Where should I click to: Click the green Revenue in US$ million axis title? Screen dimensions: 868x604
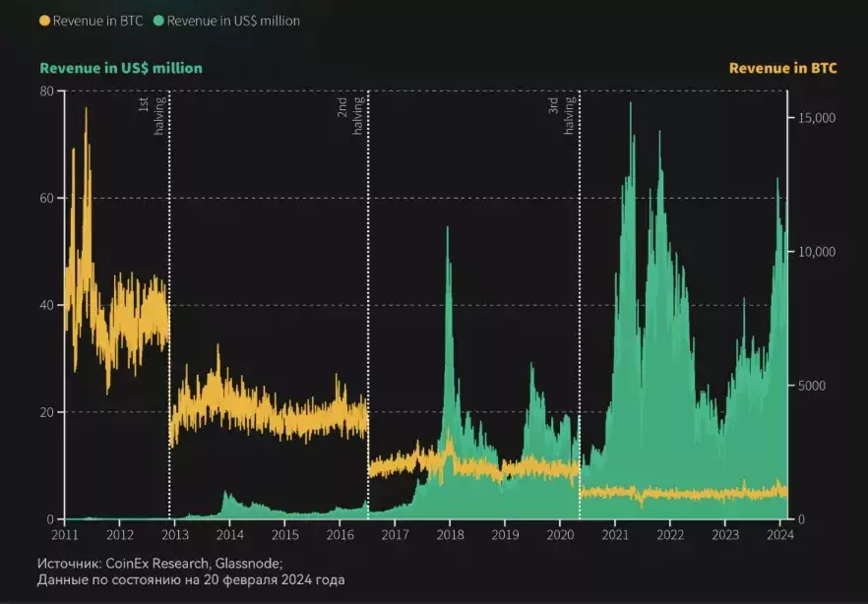click(121, 68)
